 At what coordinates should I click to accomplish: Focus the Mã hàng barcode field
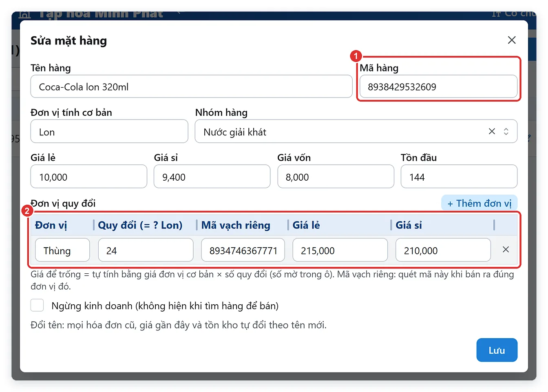pos(438,86)
